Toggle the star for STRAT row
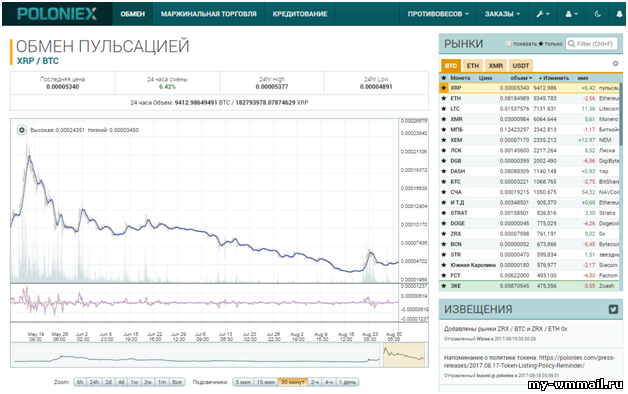This screenshot has height=394, width=628. 443,213
